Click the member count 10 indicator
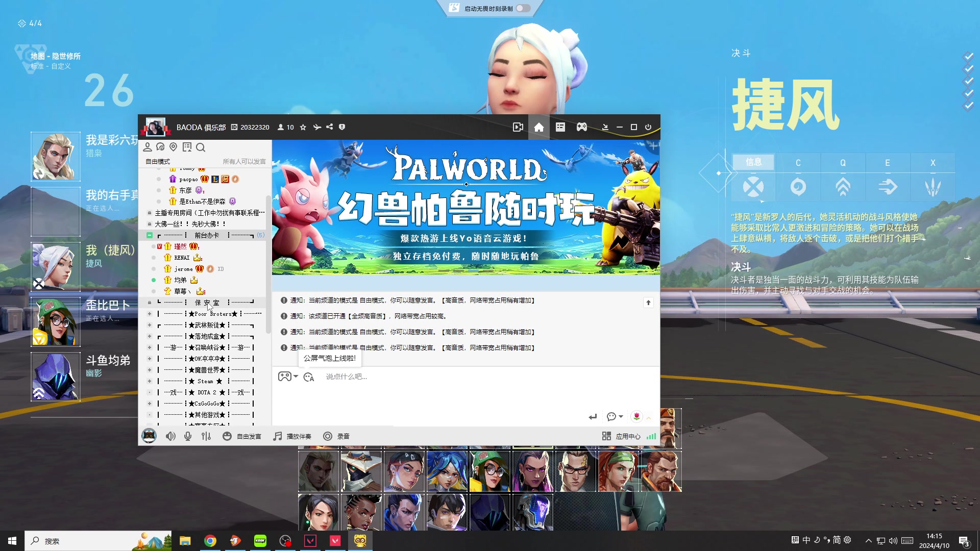Image resolution: width=980 pixels, height=551 pixels. (286, 127)
